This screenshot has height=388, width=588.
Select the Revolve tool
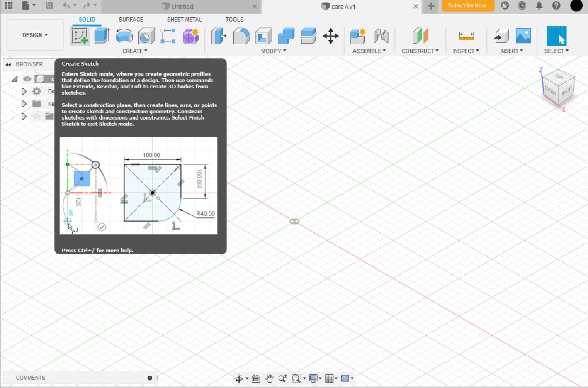[124, 36]
